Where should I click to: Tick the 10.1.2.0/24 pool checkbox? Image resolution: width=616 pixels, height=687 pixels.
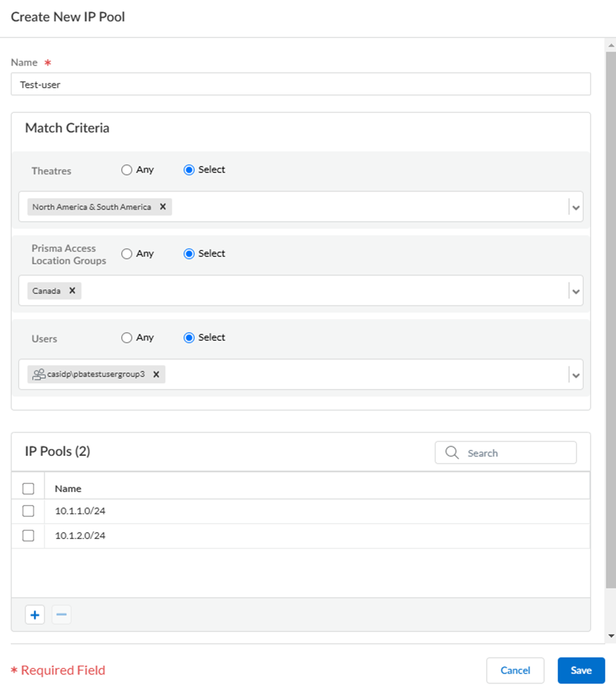click(x=28, y=536)
